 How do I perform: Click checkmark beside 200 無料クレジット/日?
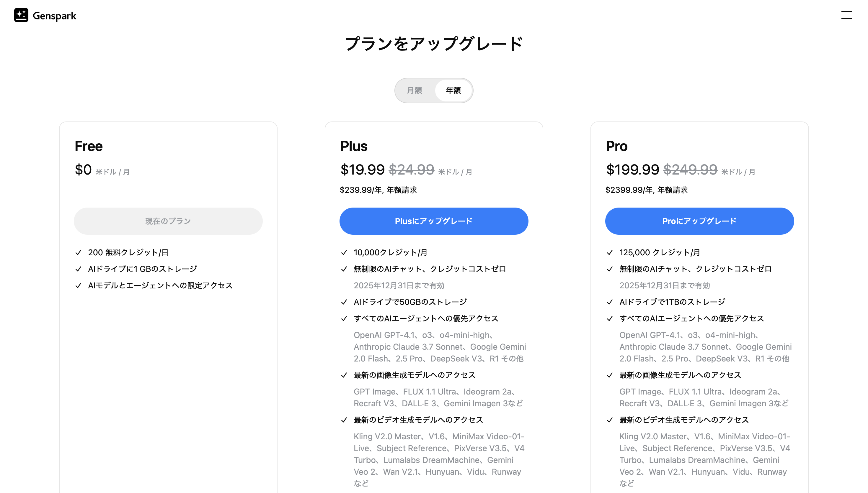coord(78,253)
